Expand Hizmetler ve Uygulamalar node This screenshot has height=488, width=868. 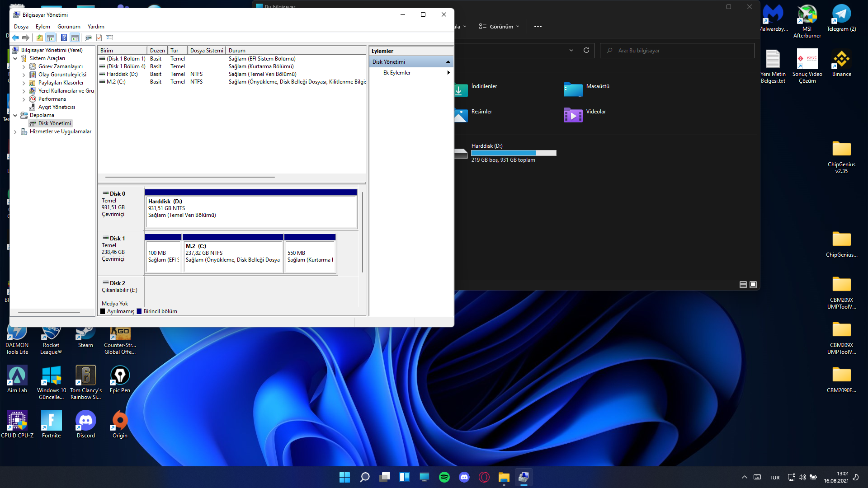pos(15,132)
